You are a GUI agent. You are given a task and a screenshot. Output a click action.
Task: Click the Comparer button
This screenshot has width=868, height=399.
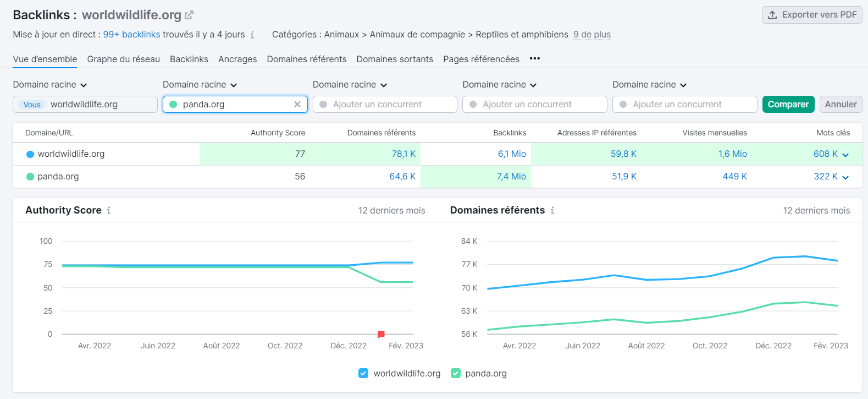[x=788, y=104]
